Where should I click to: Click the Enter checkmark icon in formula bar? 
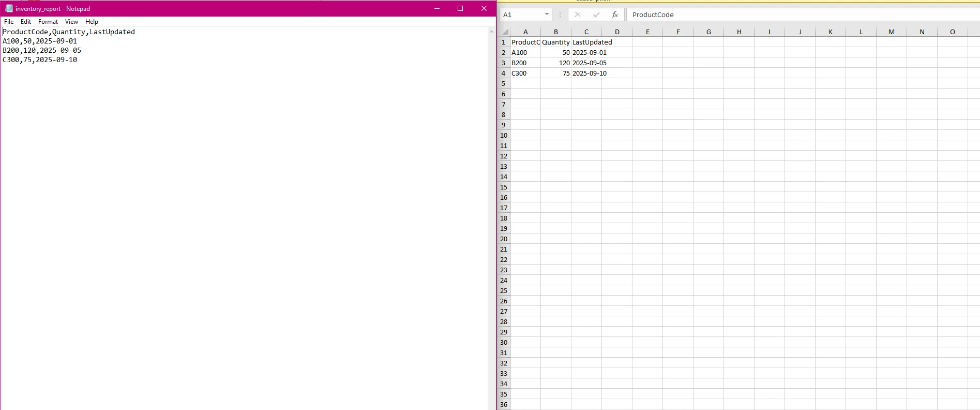point(596,14)
